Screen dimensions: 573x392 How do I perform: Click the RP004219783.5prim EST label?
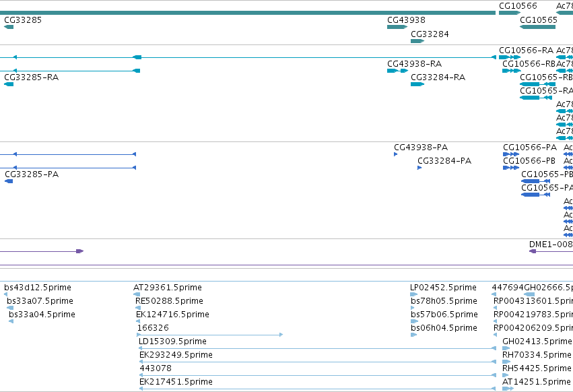pyautogui.click(x=533, y=315)
